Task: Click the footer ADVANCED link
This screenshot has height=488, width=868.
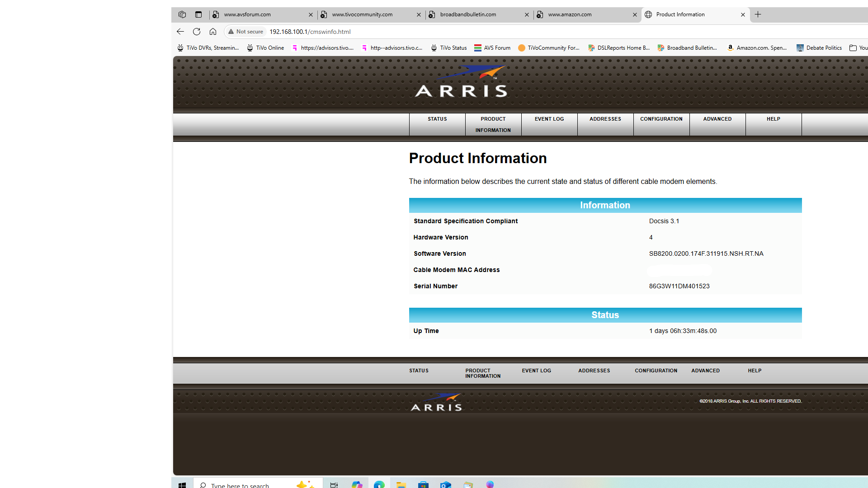Action: [705, 371]
